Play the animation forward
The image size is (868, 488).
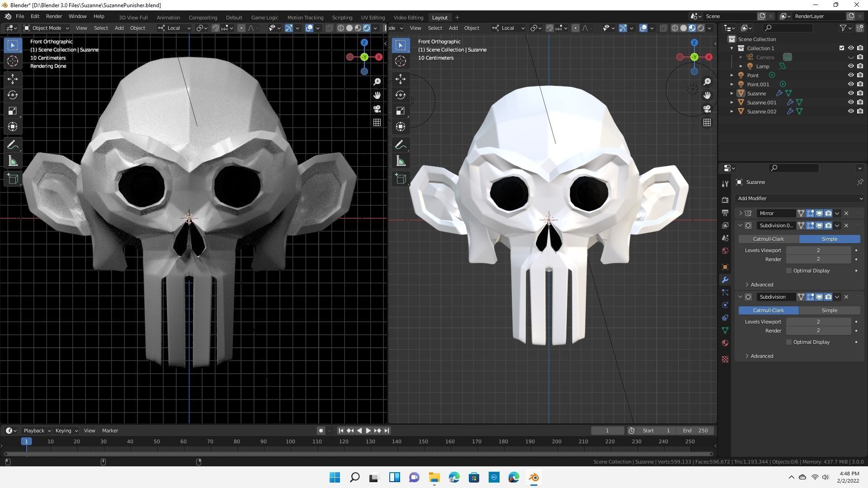[x=368, y=431]
